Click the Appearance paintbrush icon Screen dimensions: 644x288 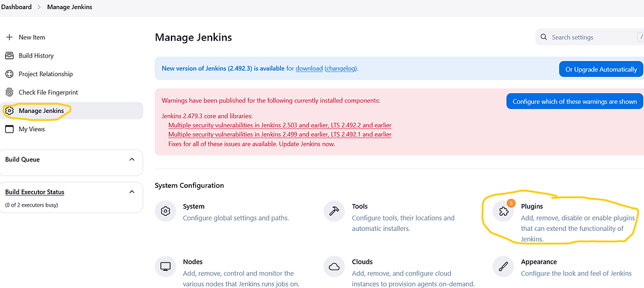[x=503, y=266]
